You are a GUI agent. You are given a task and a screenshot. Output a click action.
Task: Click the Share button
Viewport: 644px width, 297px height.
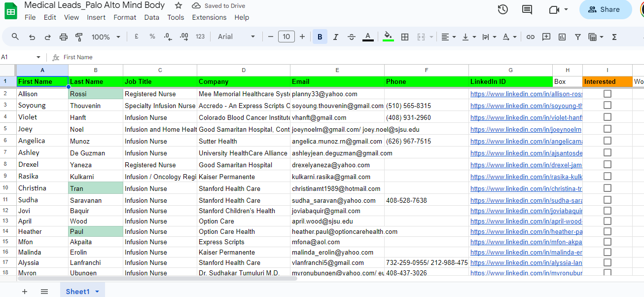tap(605, 9)
